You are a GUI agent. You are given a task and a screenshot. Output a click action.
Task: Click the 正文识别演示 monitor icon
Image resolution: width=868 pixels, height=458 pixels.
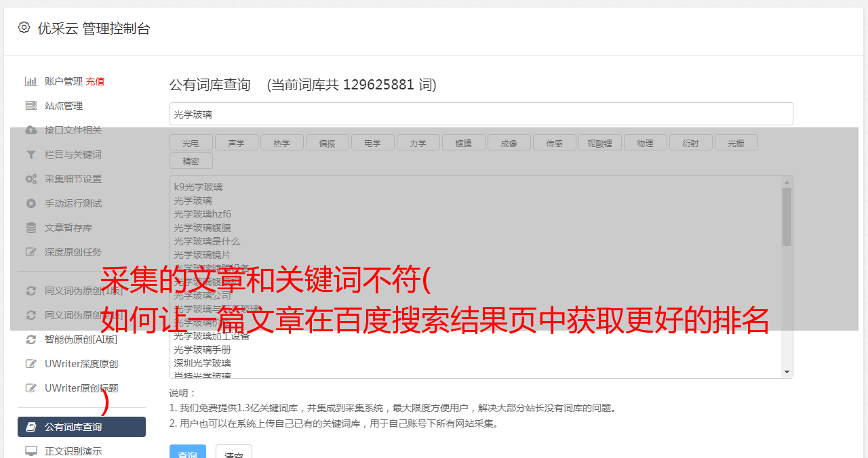31,451
